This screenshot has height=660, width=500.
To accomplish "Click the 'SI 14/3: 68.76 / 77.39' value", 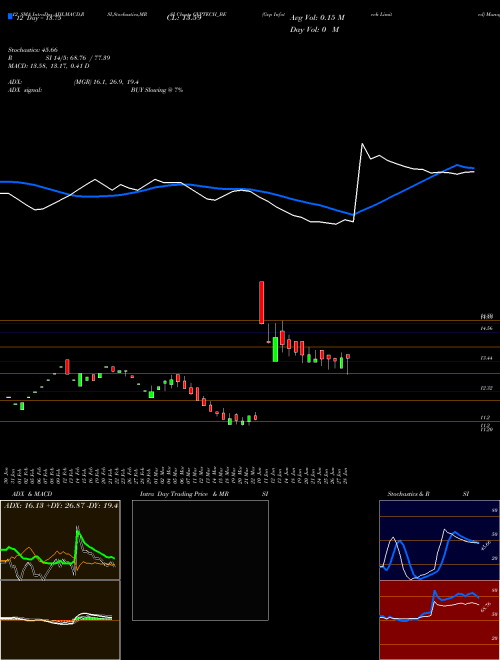I will [x=78, y=58].
